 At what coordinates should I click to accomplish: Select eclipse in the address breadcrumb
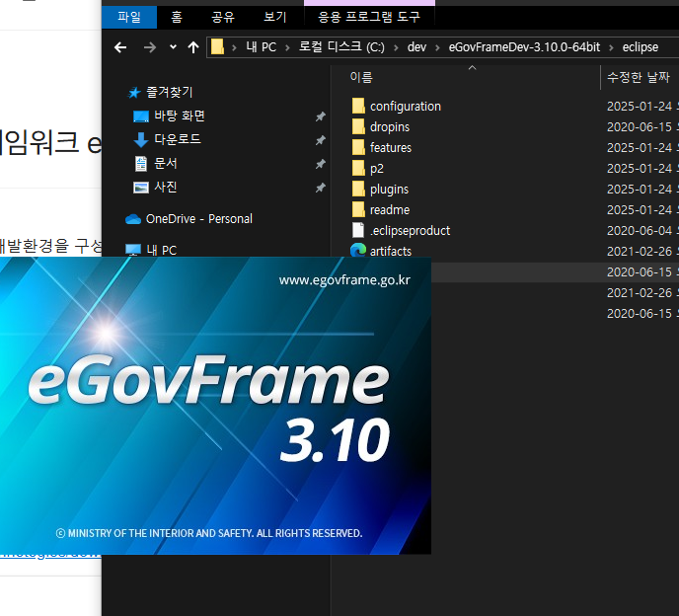(641, 46)
